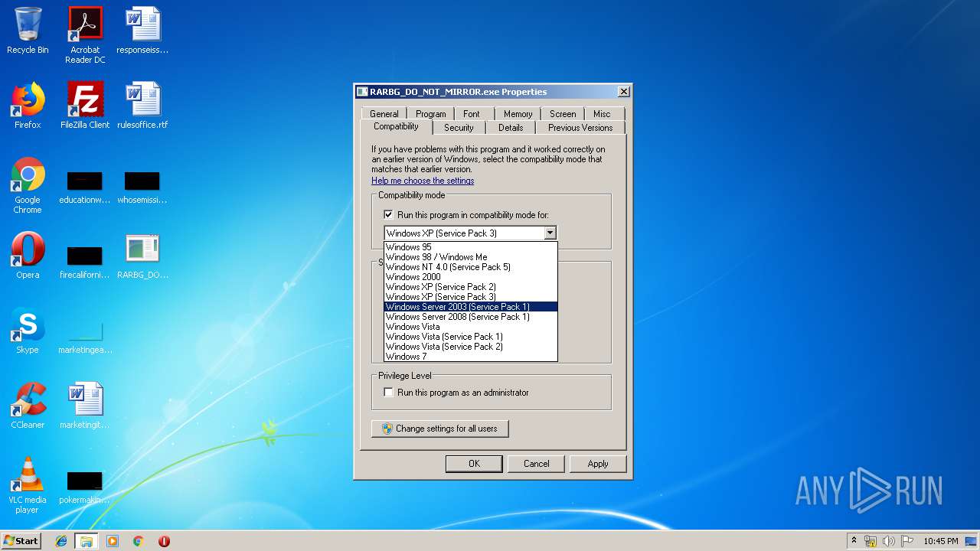Enable Run this program as an administrator

388,393
